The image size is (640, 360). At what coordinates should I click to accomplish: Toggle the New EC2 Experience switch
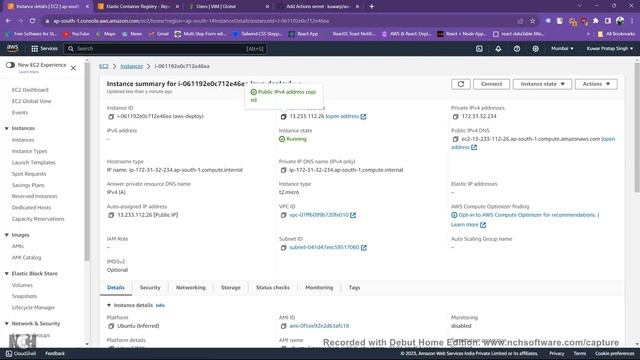click(x=10, y=65)
